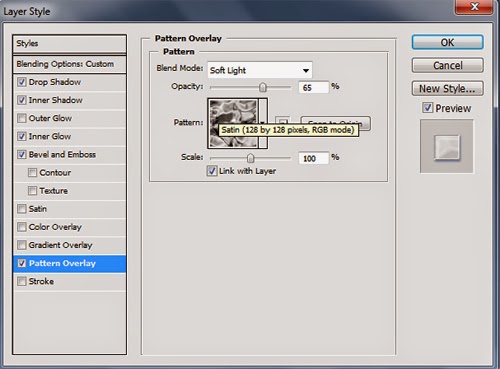This screenshot has height=369, width=500.
Task: Enable the Outer Glow checkbox
Action: [22, 118]
